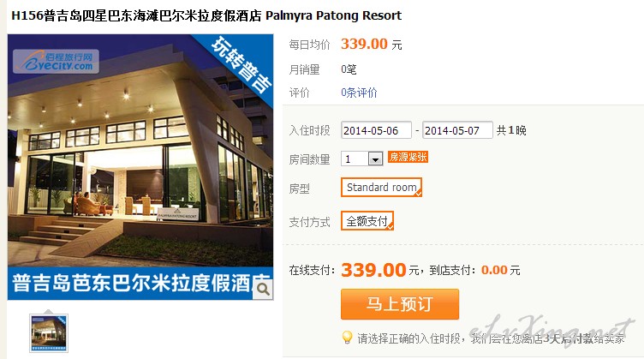Click the 玩转普吉 corner ribbon banner

[241, 64]
